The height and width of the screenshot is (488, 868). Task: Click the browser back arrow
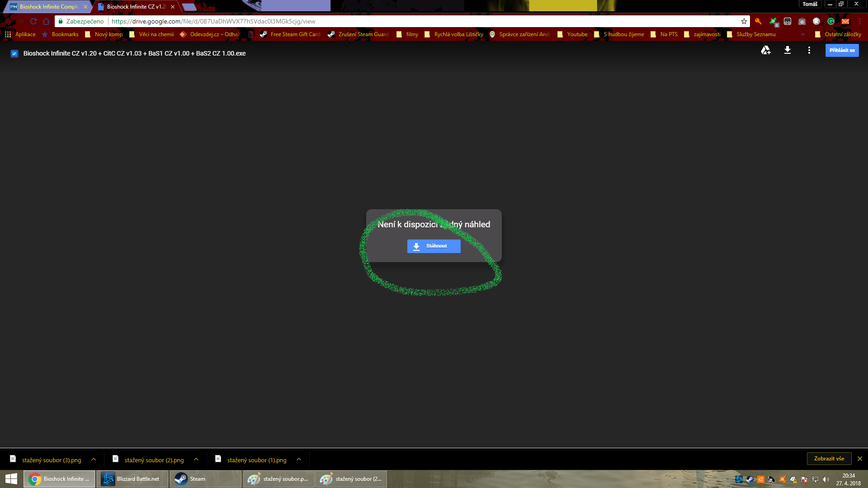[8, 21]
